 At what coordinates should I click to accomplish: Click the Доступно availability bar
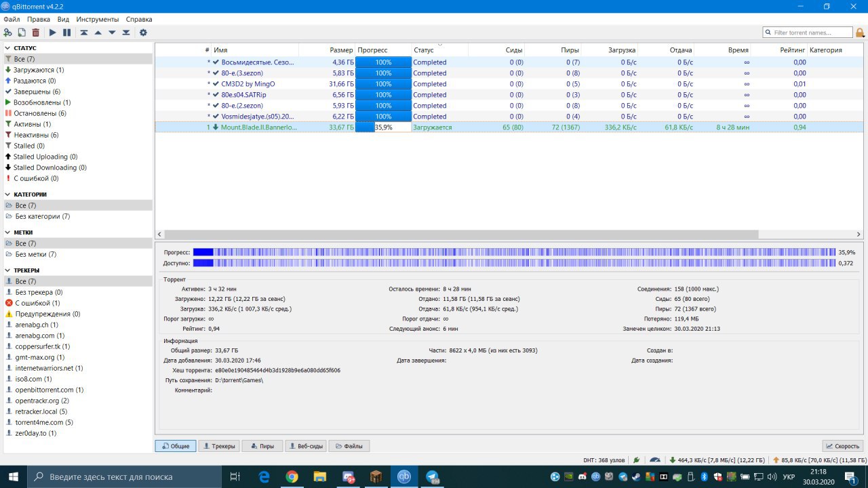pyautogui.click(x=514, y=263)
